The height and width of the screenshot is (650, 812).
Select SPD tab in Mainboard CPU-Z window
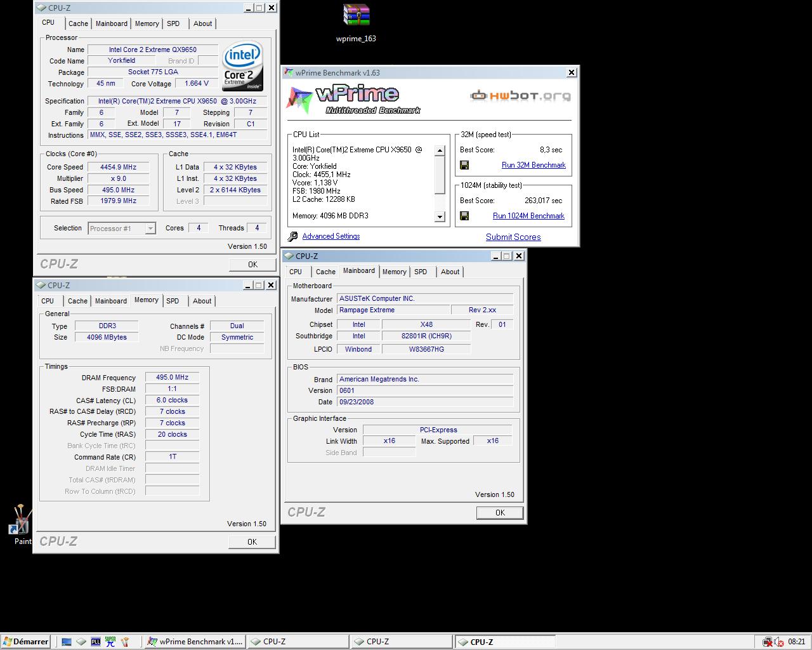coord(421,272)
